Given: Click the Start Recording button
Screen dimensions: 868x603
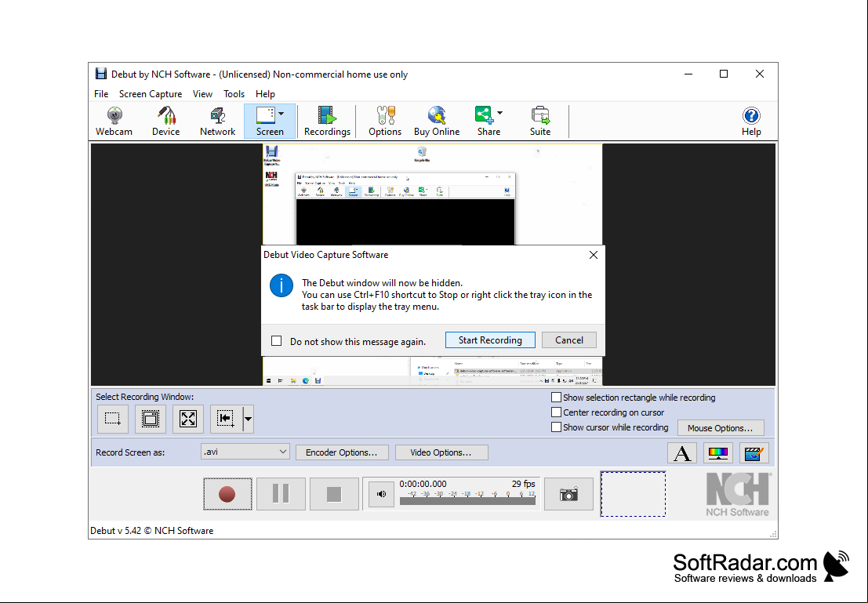Looking at the screenshot, I should (490, 340).
